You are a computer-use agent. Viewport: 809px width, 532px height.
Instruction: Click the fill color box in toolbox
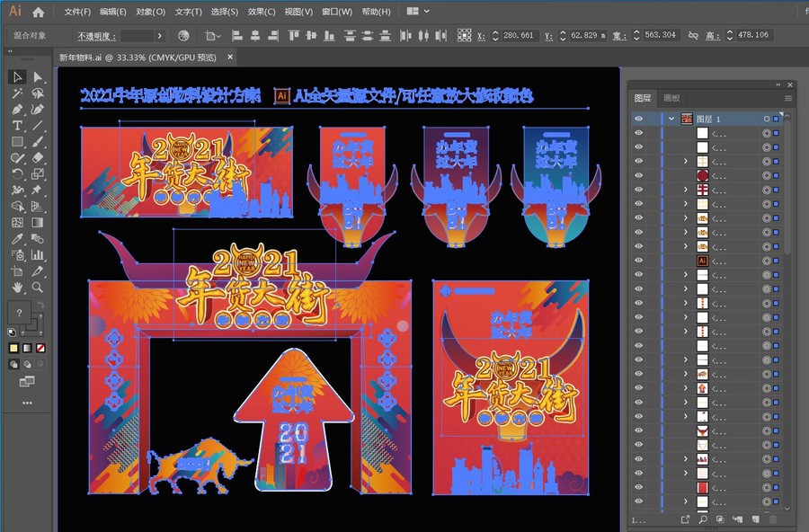pyautogui.click(x=19, y=313)
